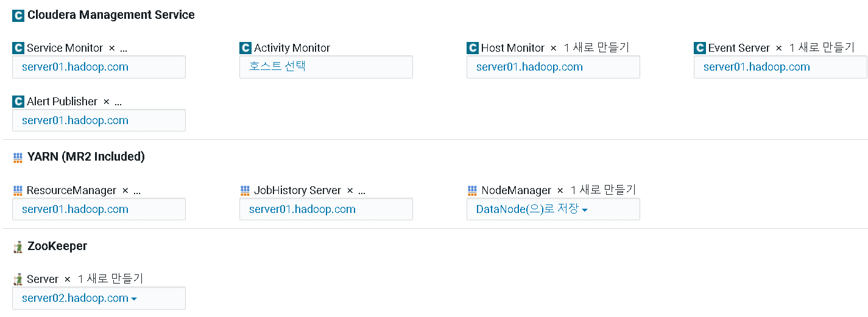Click the Event Server × 1 새로 만들기 label
The image size is (868, 317).
point(782,48)
